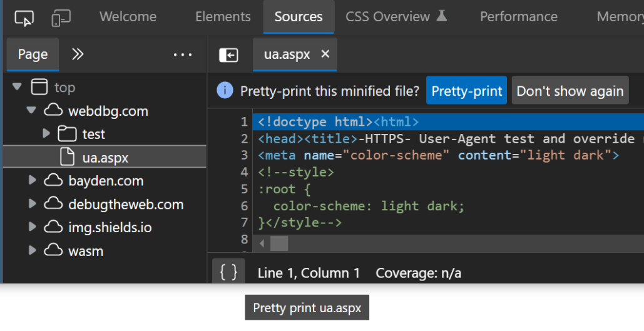Toggle device emulation mode icon
Screen dimensions: 644x331
coord(61,18)
